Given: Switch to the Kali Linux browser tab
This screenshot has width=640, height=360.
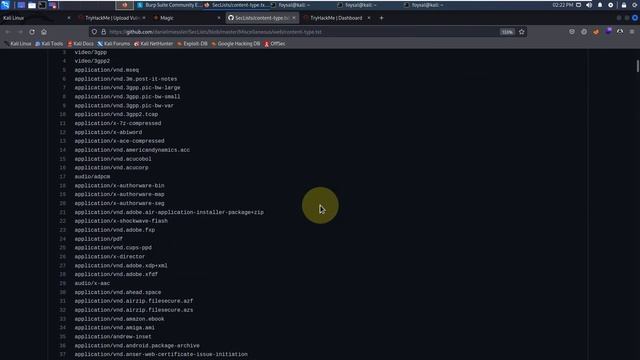Looking at the screenshot, I should pyautogui.click(x=36, y=18).
